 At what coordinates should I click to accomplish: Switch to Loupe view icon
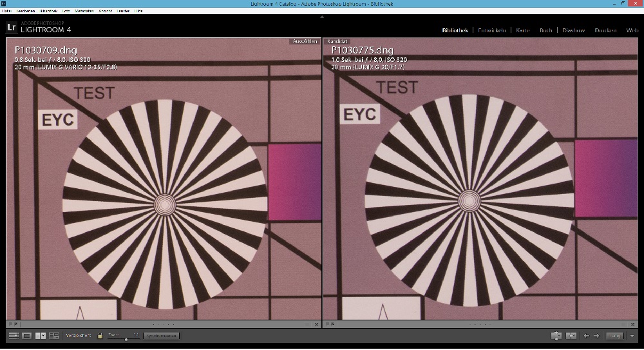[26, 336]
